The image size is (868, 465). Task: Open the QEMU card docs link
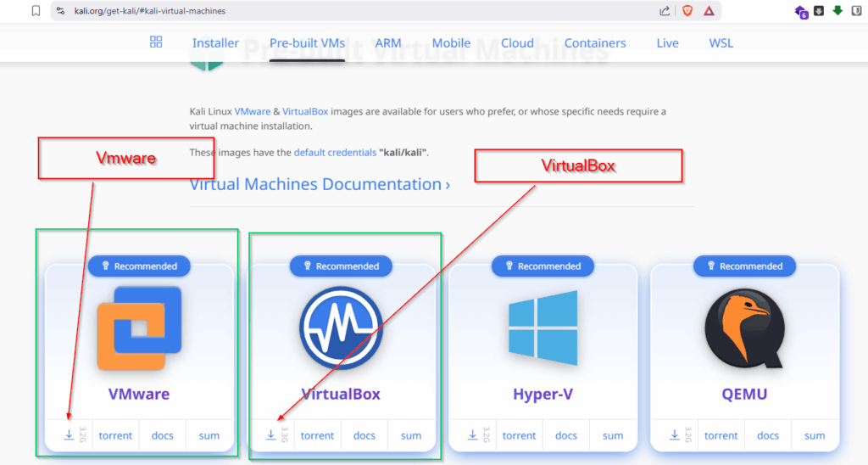coord(768,435)
